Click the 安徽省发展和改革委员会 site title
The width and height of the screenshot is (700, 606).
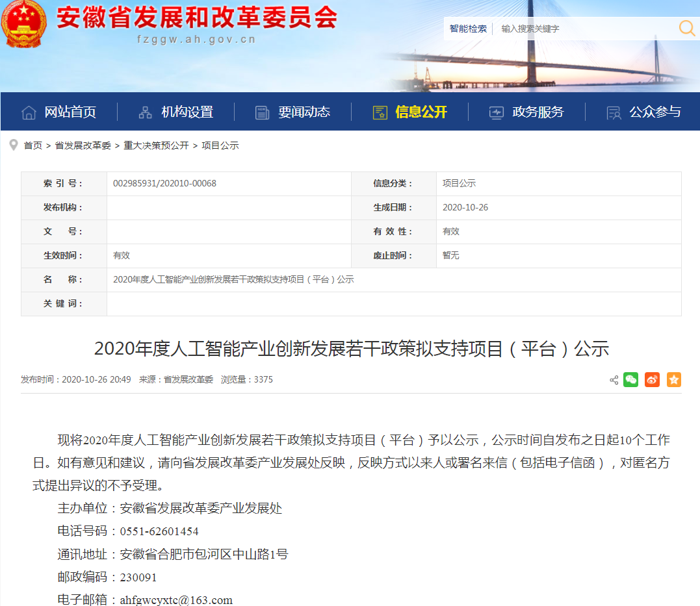pos(197,18)
